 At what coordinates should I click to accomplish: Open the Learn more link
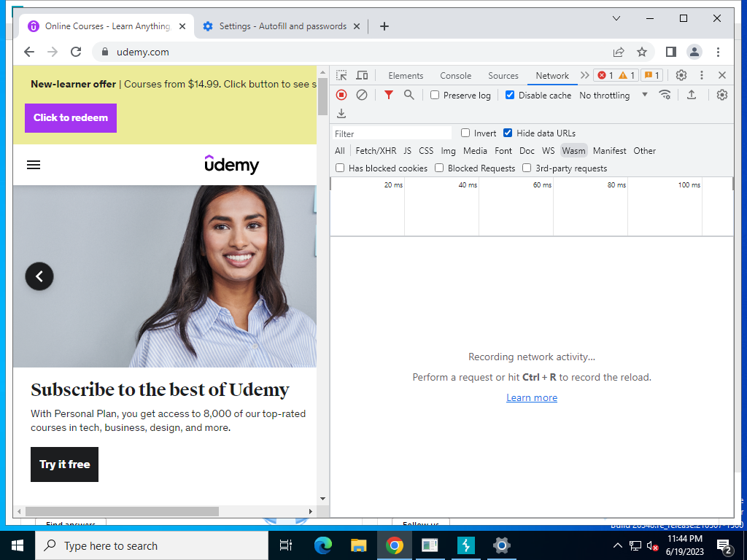tap(532, 397)
